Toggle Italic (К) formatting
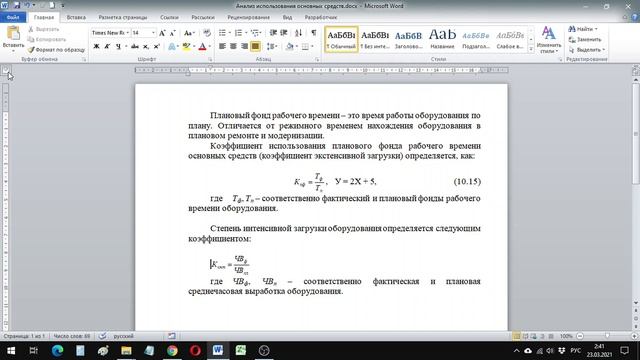The width and height of the screenshot is (640, 360). pos(107,47)
